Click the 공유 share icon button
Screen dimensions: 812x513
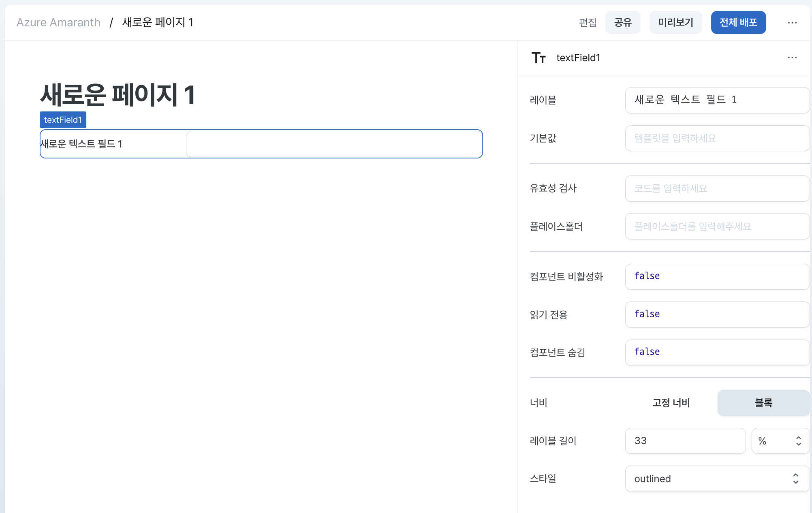[623, 22]
